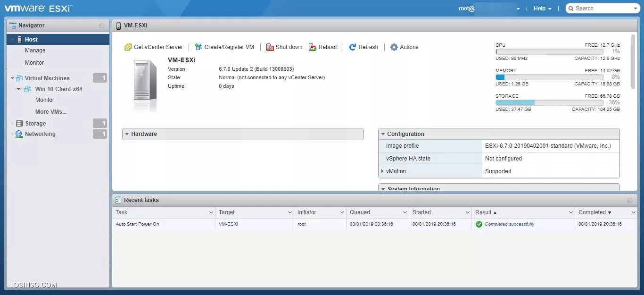Click the CPU usage bar

[x=550, y=51]
